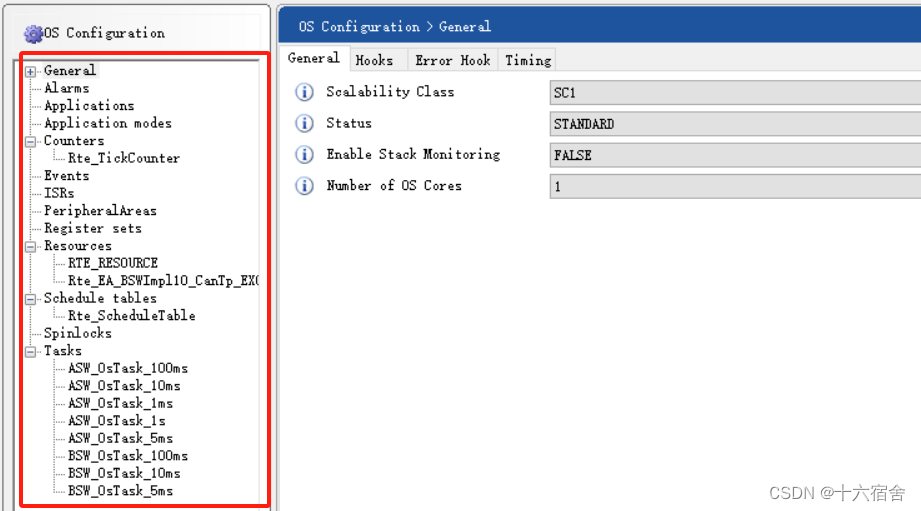Select Register sets in the tree
Image resolution: width=921 pixels, height=511 pixels.
point(93,228)
